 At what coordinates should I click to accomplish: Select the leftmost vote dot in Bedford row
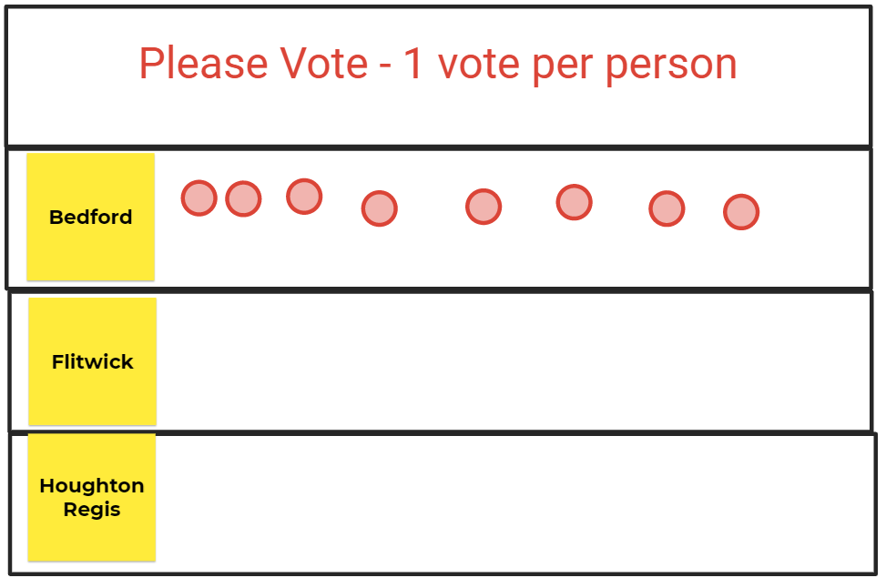tap(199, 198)
